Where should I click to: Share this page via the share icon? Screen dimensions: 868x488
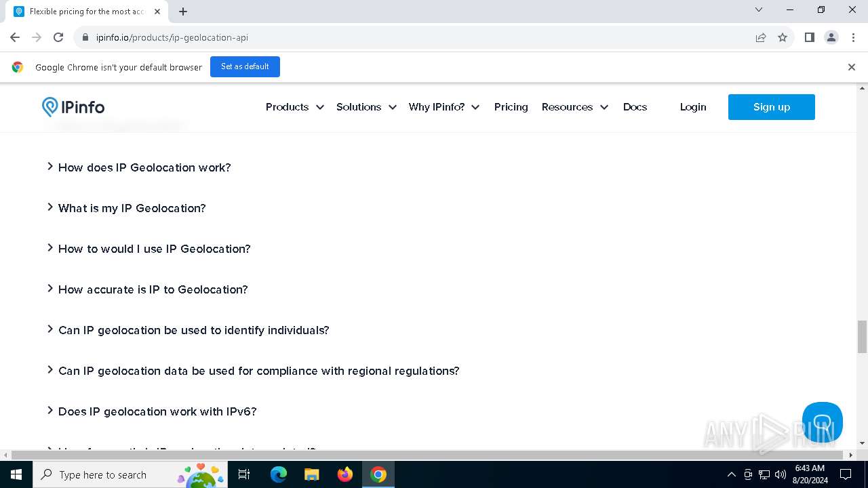click(x=761, y=37)
